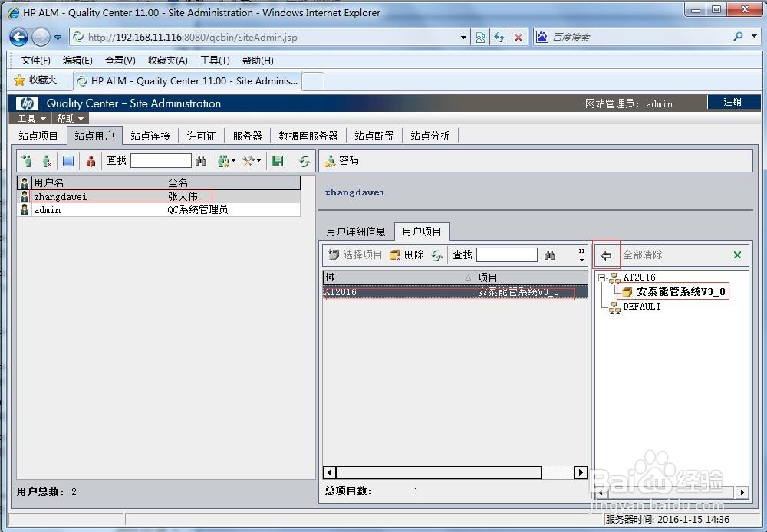
Task: Open the IE recent pages dropdown arrow
Action: coord(58,37)
